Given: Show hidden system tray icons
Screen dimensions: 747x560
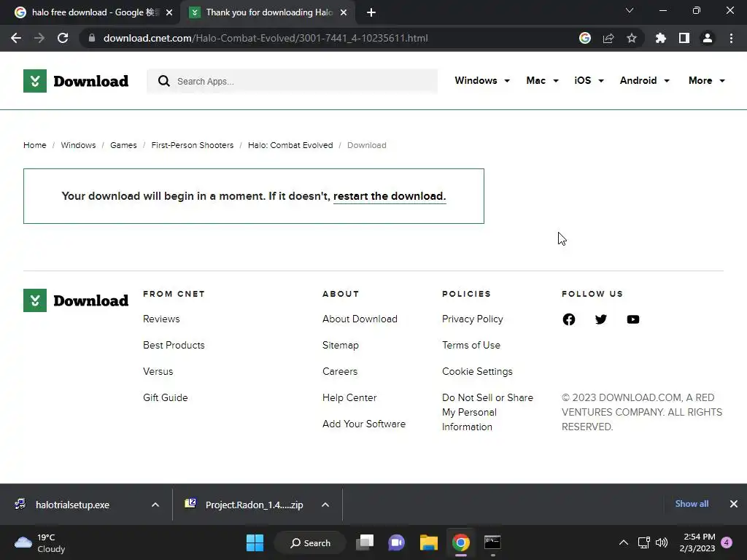Looking at the screenshot, I should 623,542.
